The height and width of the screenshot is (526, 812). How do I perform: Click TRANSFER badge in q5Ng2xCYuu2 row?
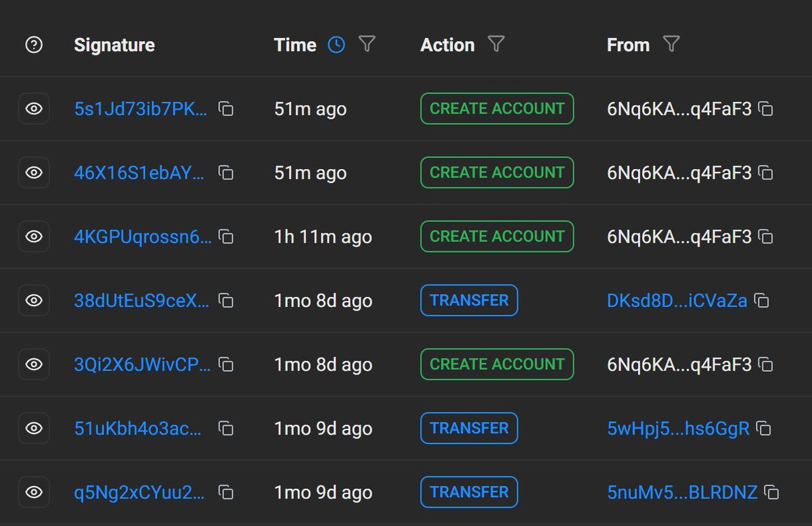click(x=469, y=492)
